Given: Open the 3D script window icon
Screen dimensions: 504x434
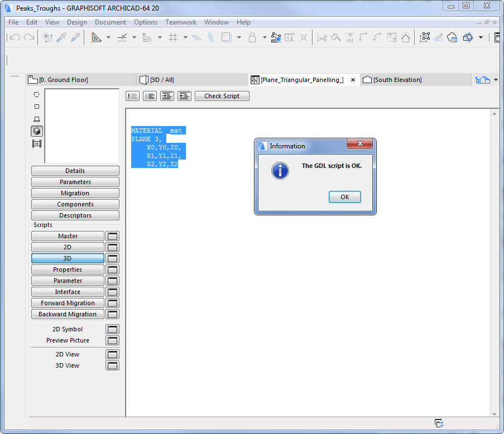Looking at the screenshot, I should coord(113,259).
